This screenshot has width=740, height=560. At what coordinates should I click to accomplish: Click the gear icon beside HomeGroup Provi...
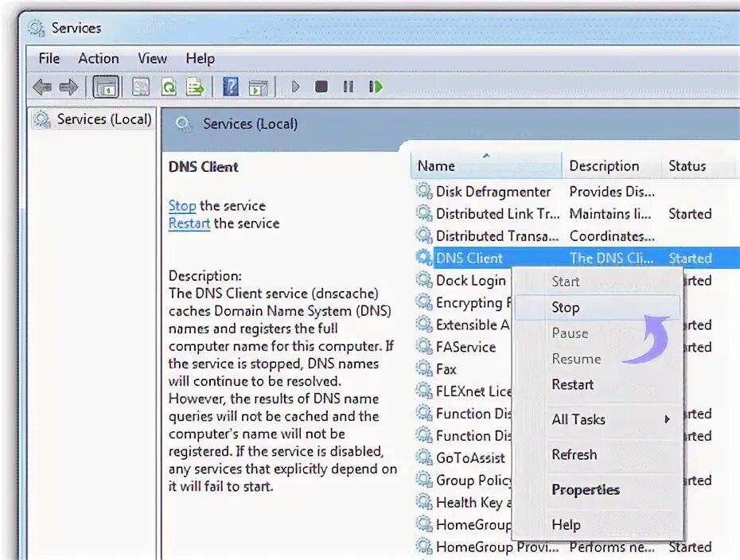424,546
